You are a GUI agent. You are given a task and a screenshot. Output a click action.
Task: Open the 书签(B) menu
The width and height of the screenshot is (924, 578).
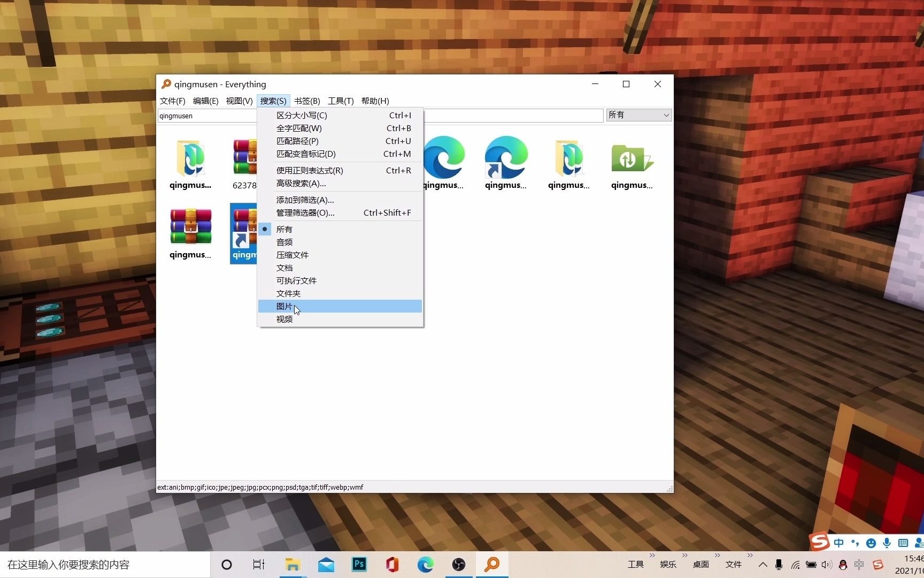click(307, 101)
